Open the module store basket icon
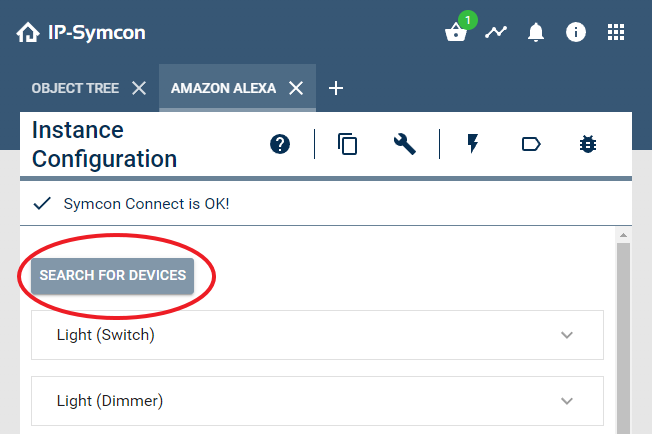 coord(456,33)
